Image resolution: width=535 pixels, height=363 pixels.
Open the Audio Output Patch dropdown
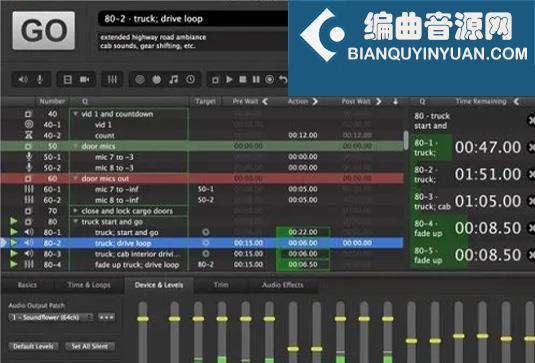[x=51, y=317]
